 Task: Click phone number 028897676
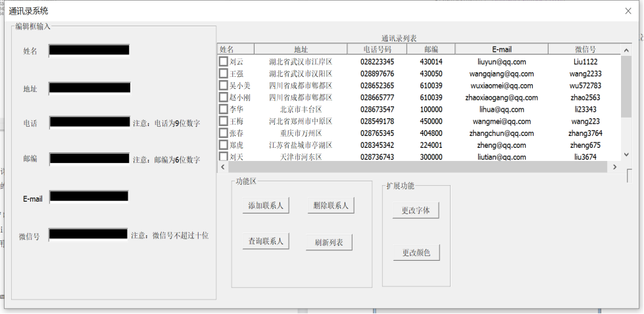(x=377, y=74)
